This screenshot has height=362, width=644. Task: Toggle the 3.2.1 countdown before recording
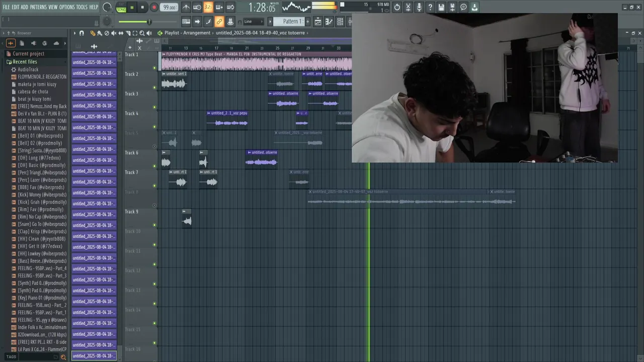(208, 7)
